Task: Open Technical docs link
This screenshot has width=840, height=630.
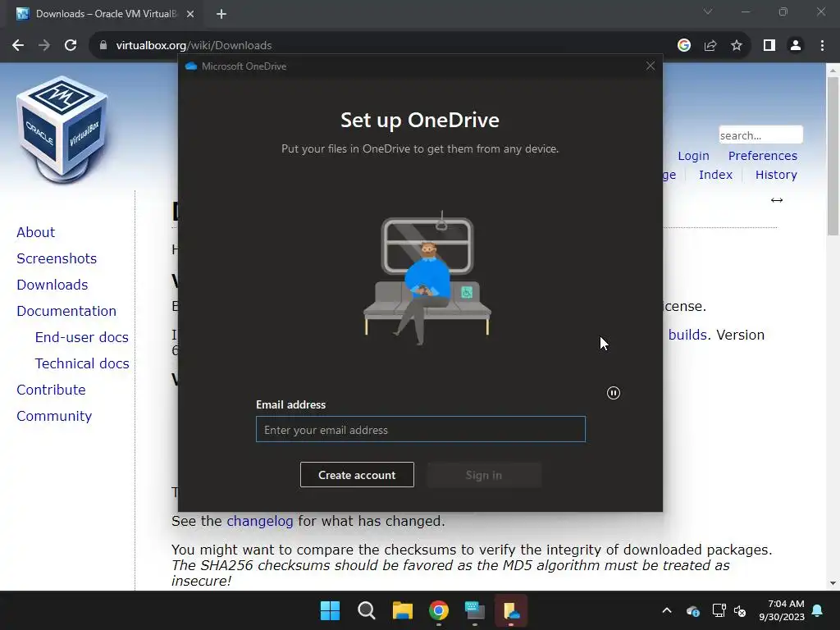Action: 82,363
